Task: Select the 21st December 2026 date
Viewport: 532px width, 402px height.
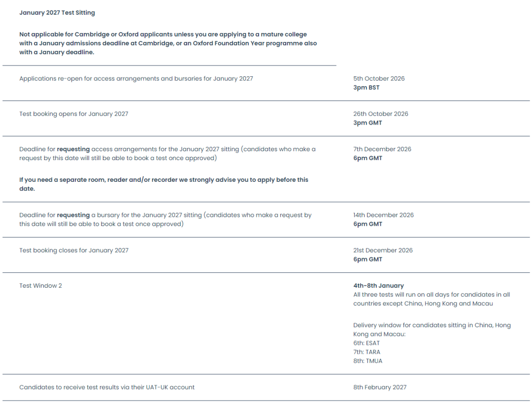Action: pyautogui.click(x=383, y=250)
